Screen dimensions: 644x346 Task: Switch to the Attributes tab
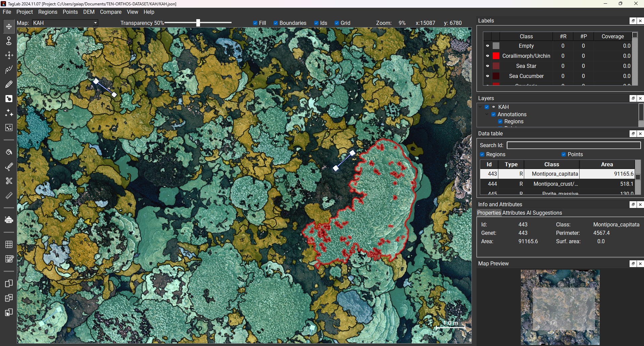(513, 213)
